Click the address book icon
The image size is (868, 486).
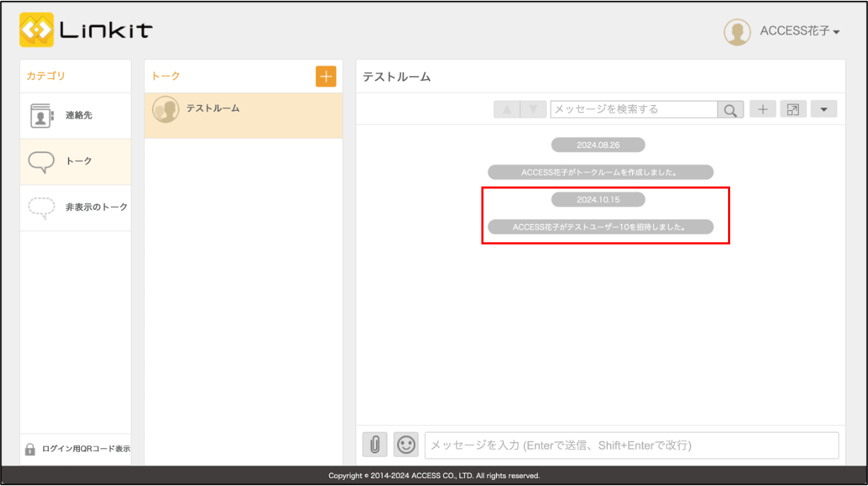click(42, 116)
